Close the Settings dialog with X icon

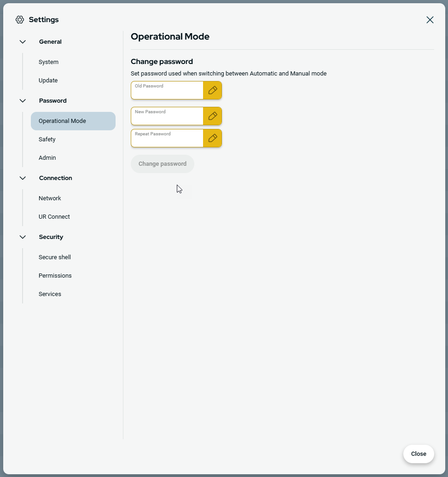coord(430,20)
